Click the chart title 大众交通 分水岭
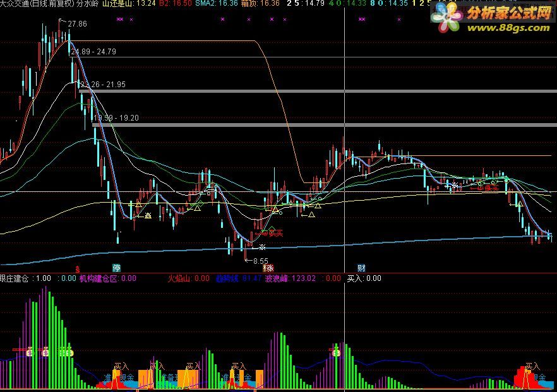The image size is (557, 392). [x=49, y=4]
